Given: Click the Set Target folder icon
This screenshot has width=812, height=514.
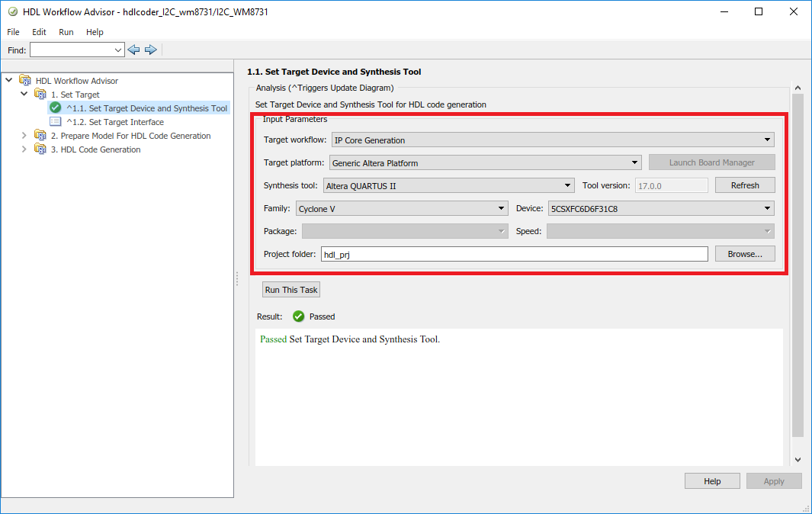Looking at the screenshot, I should (x=40, y=95).
